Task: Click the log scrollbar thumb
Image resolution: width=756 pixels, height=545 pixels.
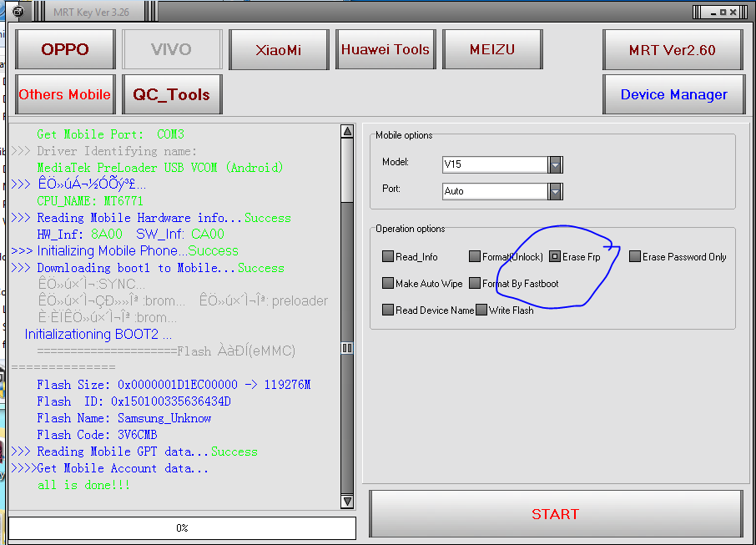Action: coord(347,348)
